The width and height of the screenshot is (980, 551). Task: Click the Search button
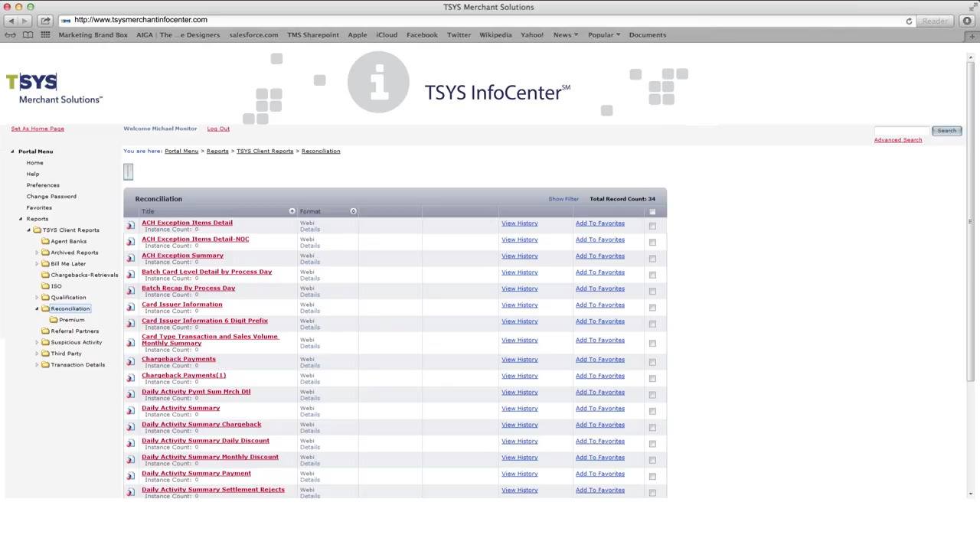(x=946, y=131)
